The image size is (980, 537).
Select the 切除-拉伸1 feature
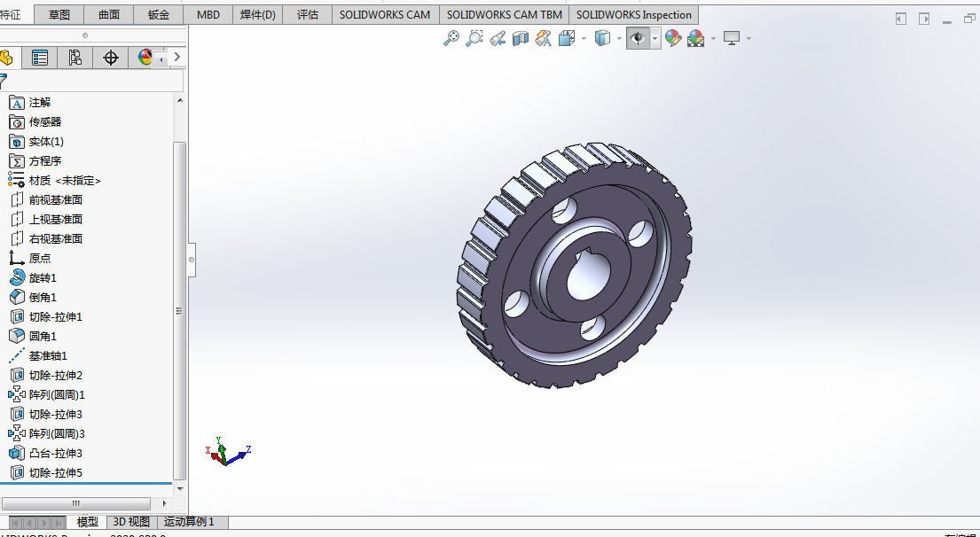pos(46,316)
